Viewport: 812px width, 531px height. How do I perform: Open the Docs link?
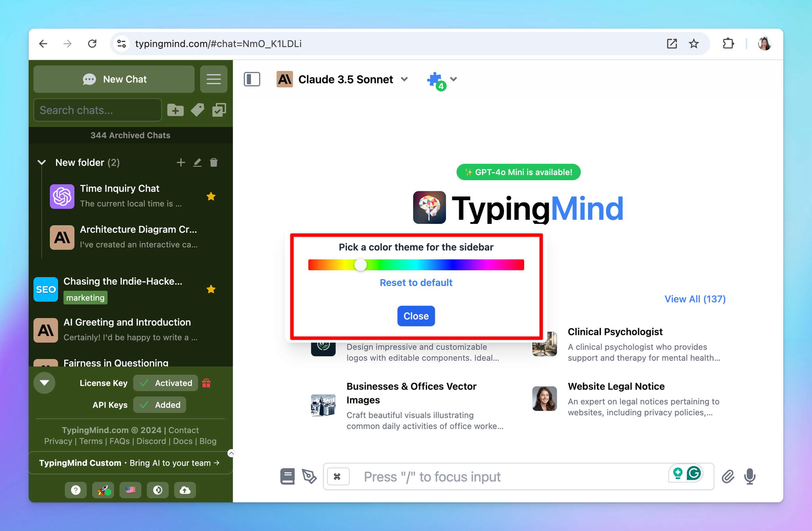[x=183, y=441]
